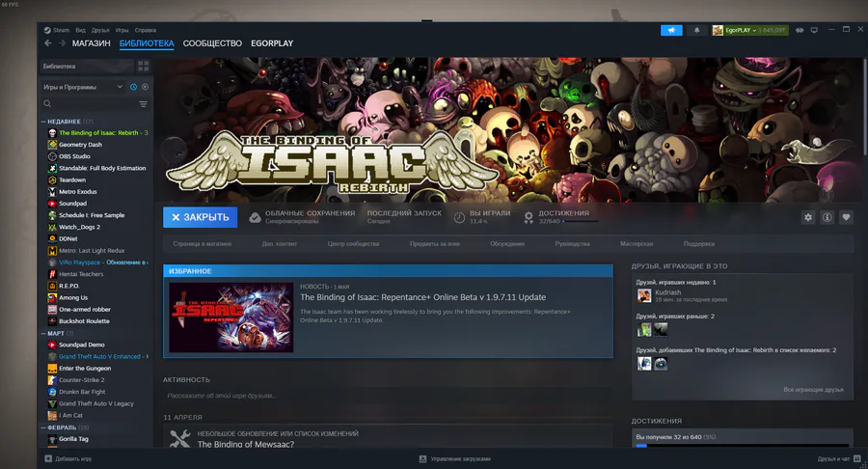Image resolution: width=868 pixels, height=469 pixels.
Task: Open Все играющие друзья link
Action: pos(813,390)
